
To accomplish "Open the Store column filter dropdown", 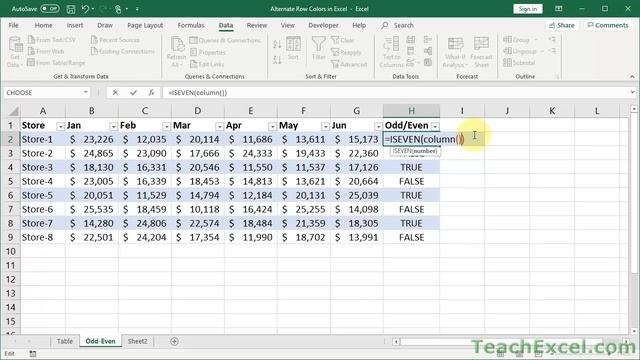I will (x=60, y=126).
